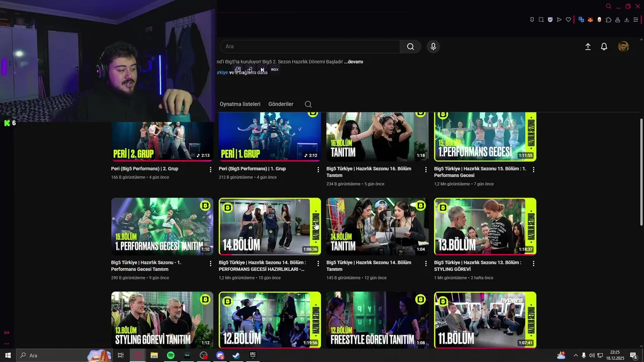Open the browser downloads icon
Screen dimensions: 644x362
(626, 20)
